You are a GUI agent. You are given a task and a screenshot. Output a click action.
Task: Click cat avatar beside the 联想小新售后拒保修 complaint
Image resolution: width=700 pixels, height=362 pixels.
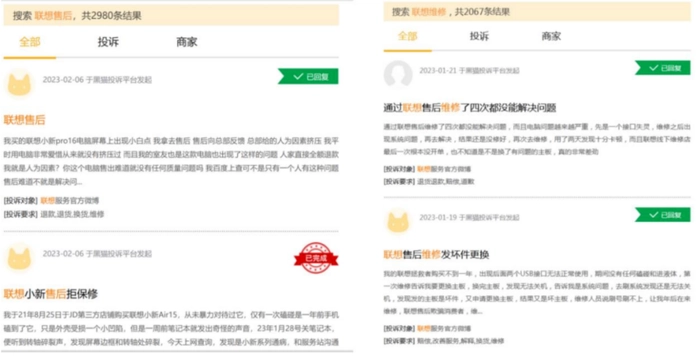tap(19, 257)
